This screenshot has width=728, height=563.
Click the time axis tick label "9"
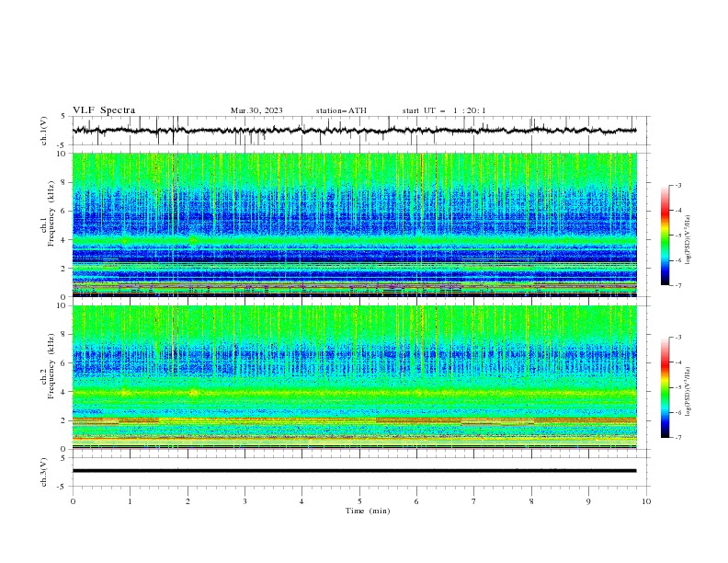coord(588,501)
